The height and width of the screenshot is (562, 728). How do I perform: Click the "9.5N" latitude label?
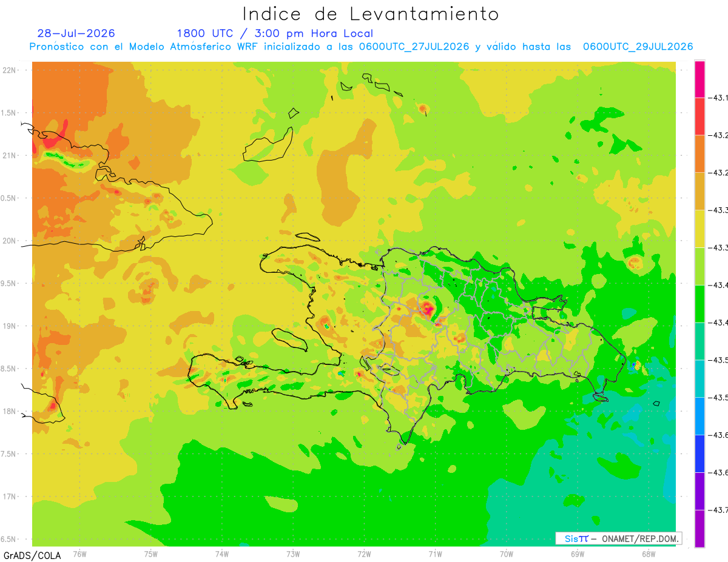click(9, 283)
